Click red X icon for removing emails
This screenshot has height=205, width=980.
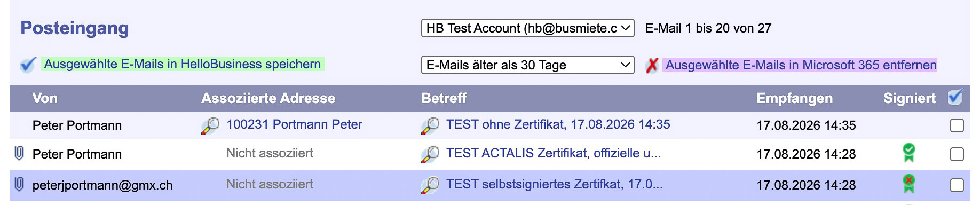(652, 66)
